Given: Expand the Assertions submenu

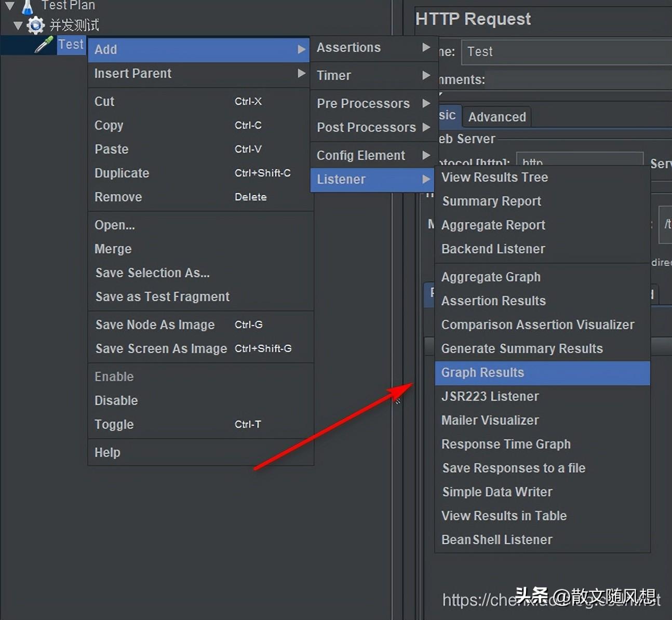Looking at the screenshot, I should click(374, 48).
